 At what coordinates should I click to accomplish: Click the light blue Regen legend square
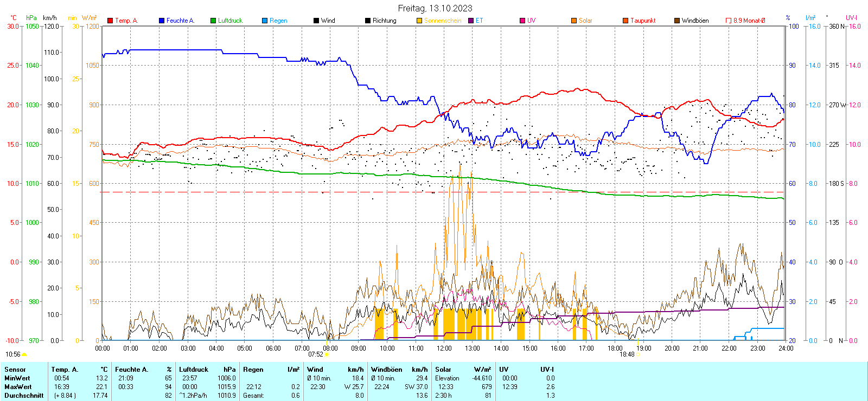[265, 21]
